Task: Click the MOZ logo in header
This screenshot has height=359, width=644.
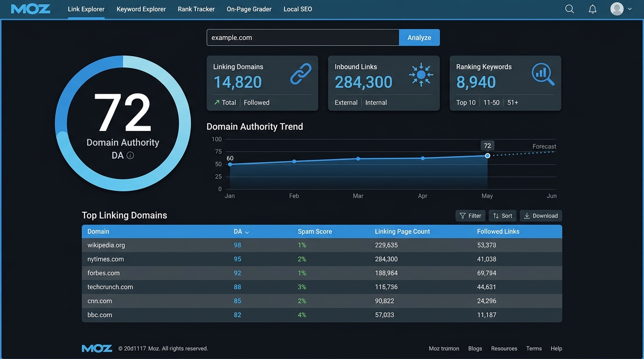Action: tap(30, 9)
